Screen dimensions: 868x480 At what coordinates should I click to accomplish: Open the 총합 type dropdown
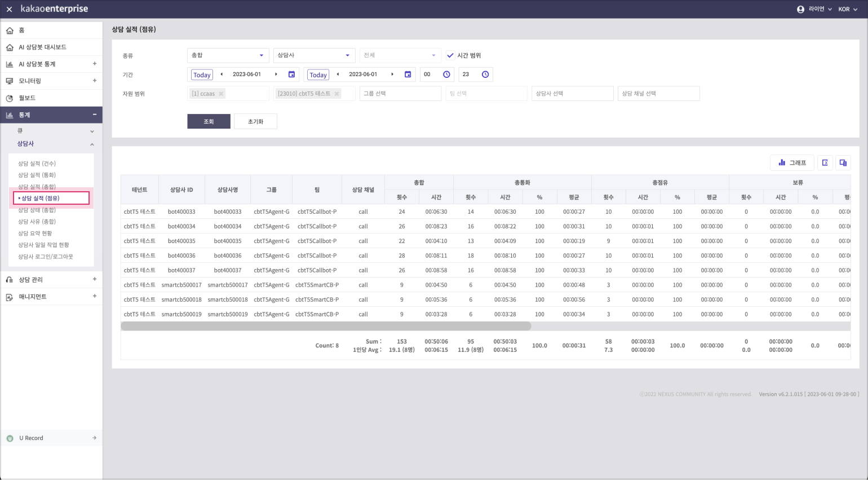pyautogui.click(x=228, y=55)
